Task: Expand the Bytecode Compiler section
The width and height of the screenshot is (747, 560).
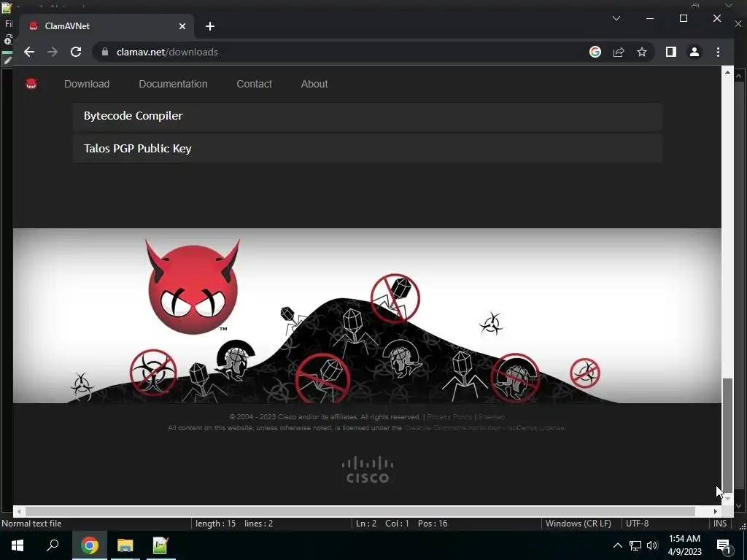Action: tap(368, 116)
